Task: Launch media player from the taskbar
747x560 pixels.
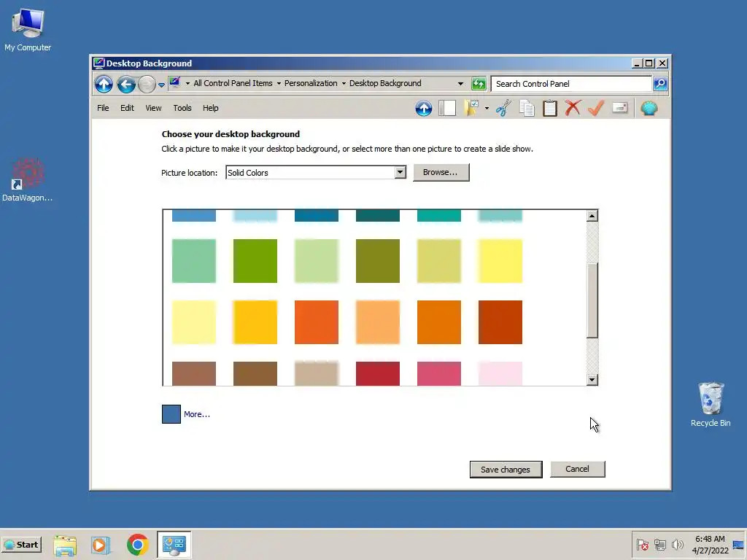Action: pyautogui.click(x=101, y=545)
